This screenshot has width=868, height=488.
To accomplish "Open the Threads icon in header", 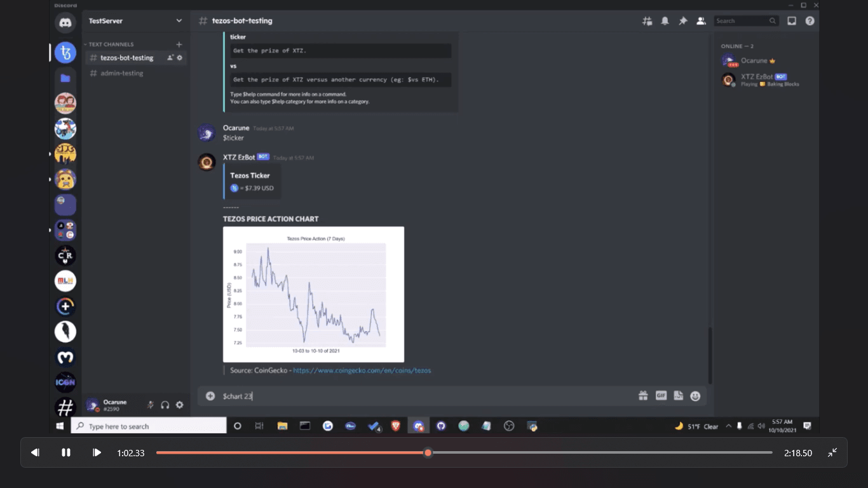I will pyautogui.click(x=648, y=21).
